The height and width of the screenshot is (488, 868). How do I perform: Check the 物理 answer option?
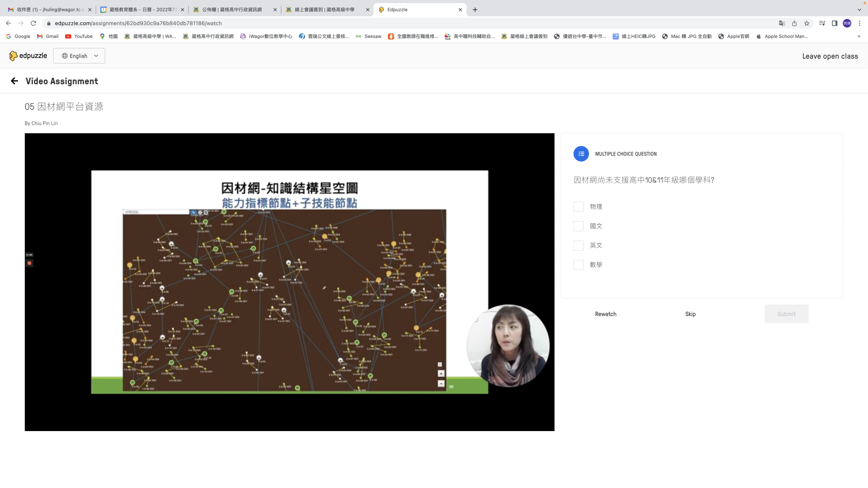(x=578, y=207)
